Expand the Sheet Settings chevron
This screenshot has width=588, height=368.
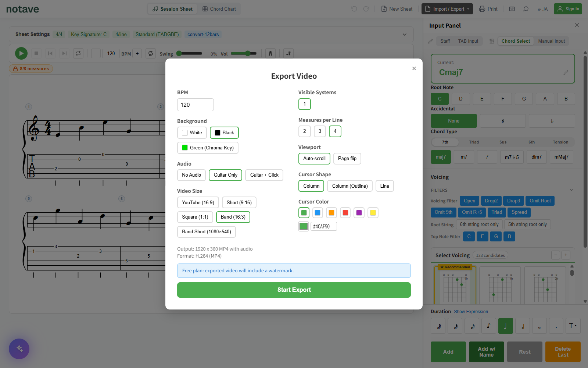tap(405, 35)
